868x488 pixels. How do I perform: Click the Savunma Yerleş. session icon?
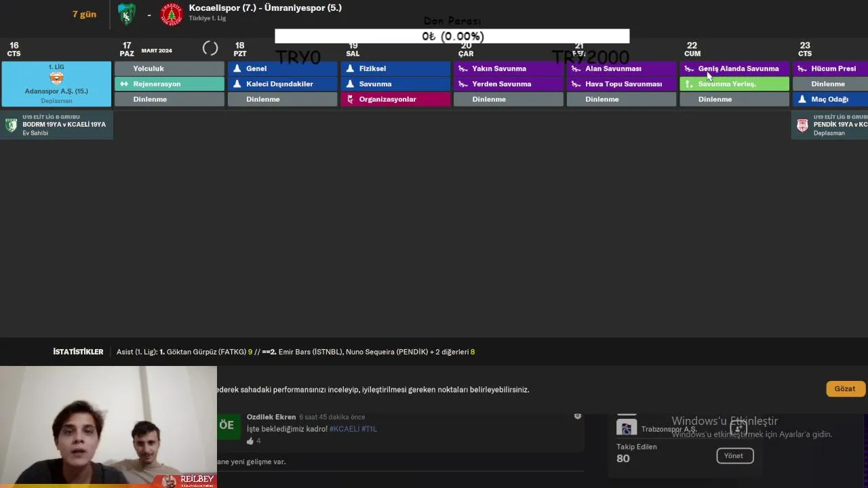click(689, 84)
